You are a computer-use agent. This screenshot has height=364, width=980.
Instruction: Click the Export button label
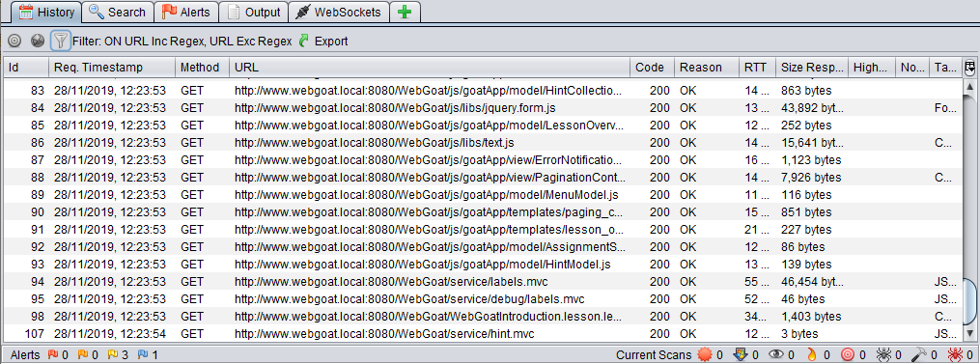330,42
